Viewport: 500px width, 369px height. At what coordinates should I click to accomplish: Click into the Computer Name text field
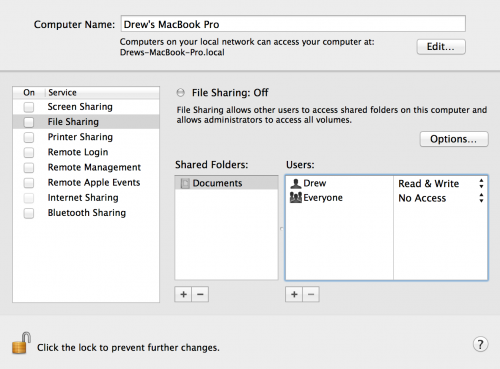point(293,24)
